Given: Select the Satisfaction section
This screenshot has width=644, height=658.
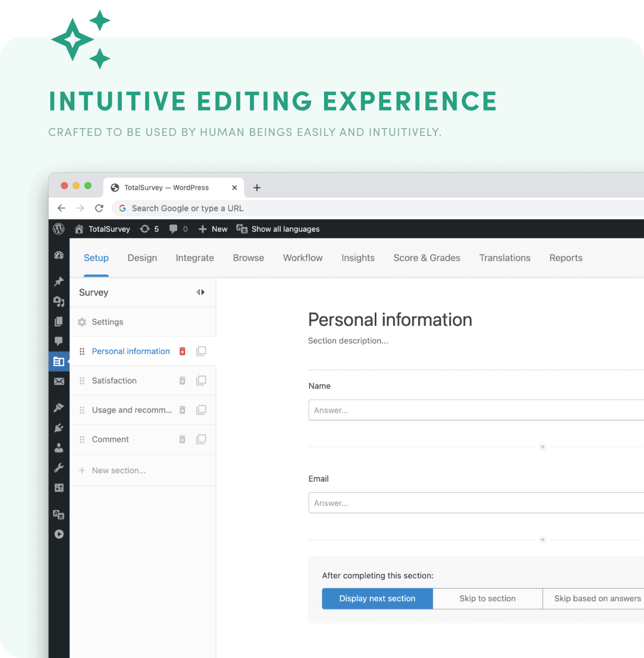Looking at the screenshot, I should 114,381.
